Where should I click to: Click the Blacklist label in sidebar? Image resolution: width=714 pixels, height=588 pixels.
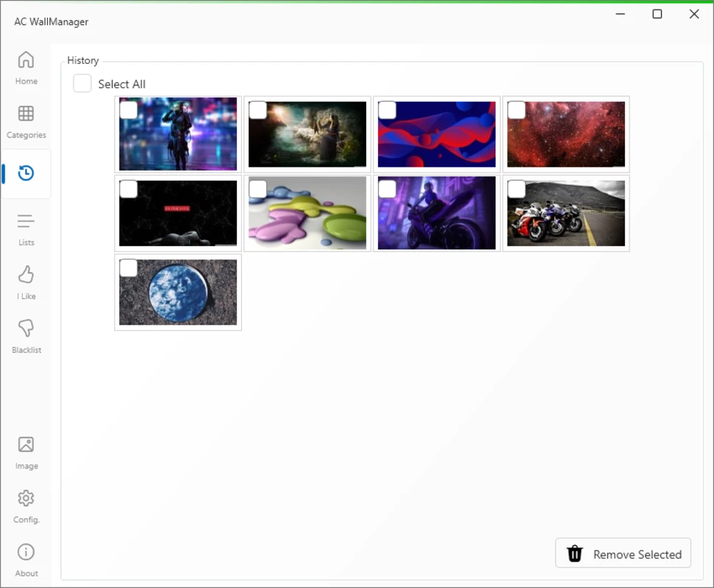click(26, 350)
